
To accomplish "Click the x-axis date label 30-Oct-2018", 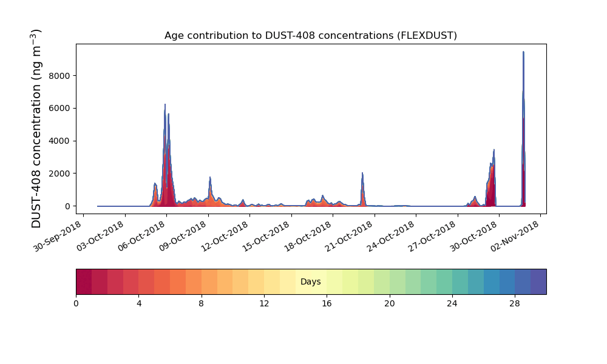I will 474,237.
